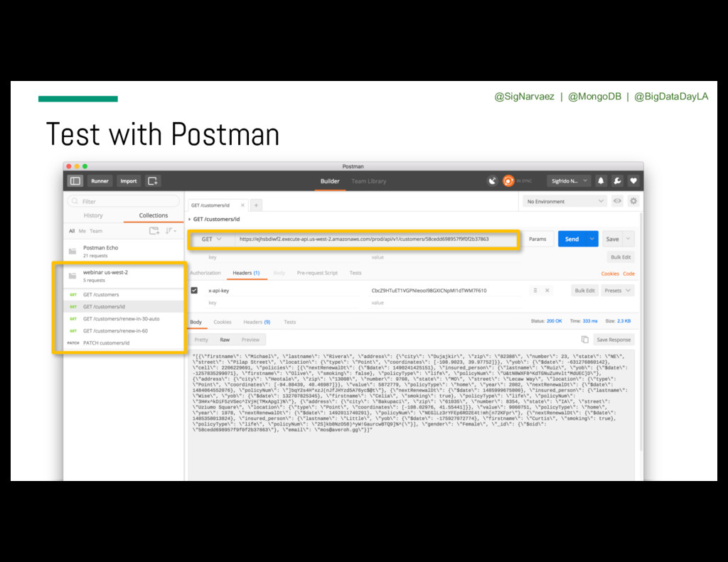Click x-api-key row menu icon
Screen dimensions: 728x562
click(x=535, y=291)
